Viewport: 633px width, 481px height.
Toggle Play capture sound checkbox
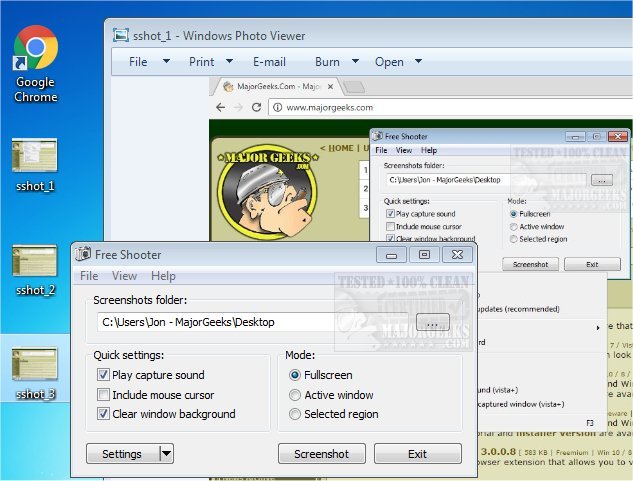pos(103,375)
